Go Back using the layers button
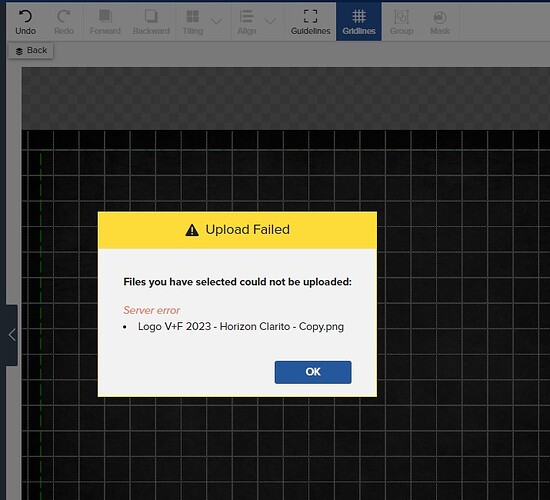Image resolution: width=550 pixels, height=500 pixels. 31,51
